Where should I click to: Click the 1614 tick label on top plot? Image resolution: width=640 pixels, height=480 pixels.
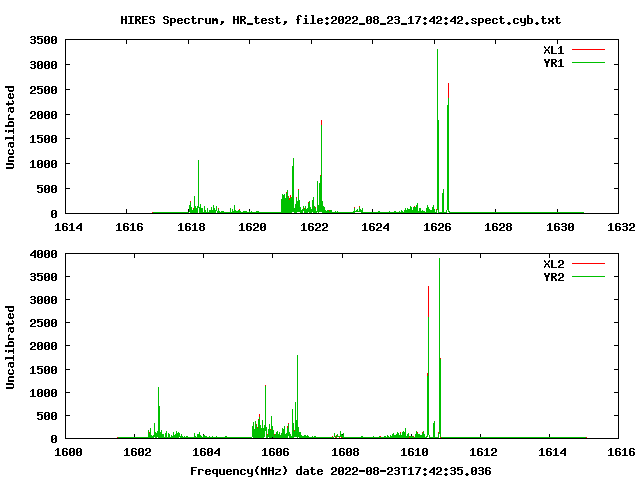68,227
